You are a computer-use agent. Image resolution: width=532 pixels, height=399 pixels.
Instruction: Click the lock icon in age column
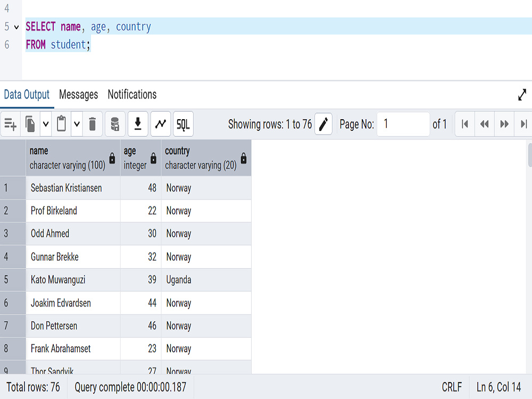pyautogui.click(x=153, y=158)
